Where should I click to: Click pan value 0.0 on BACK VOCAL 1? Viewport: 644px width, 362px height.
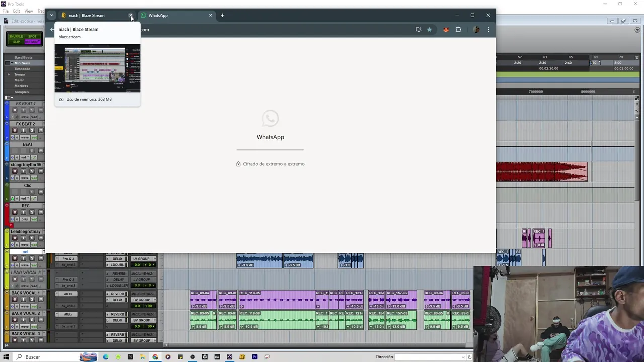(x=137, y=306)
